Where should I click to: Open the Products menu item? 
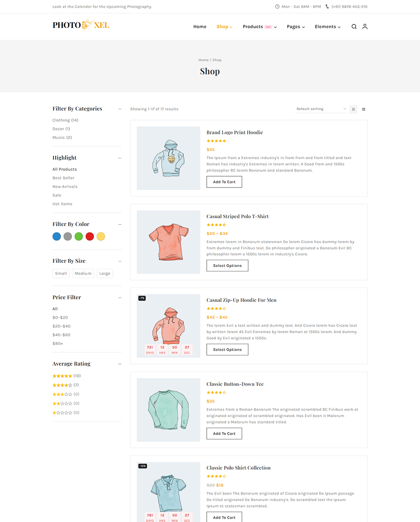tap(253, 27)
